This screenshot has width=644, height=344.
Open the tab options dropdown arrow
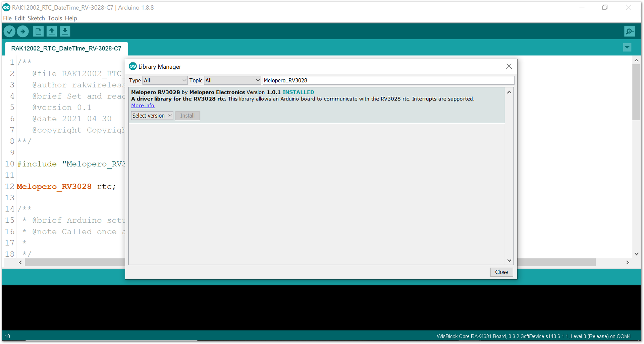(627, 48)
